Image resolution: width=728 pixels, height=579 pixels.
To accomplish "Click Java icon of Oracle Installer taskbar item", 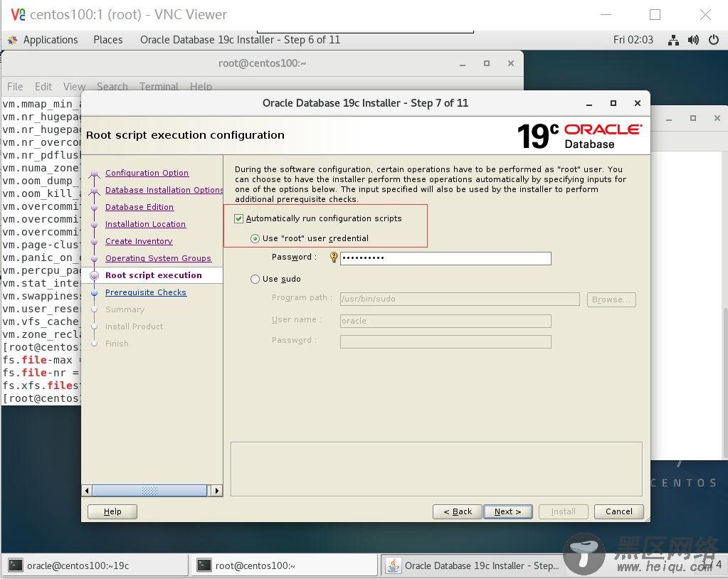I will (x=394, y=565).
